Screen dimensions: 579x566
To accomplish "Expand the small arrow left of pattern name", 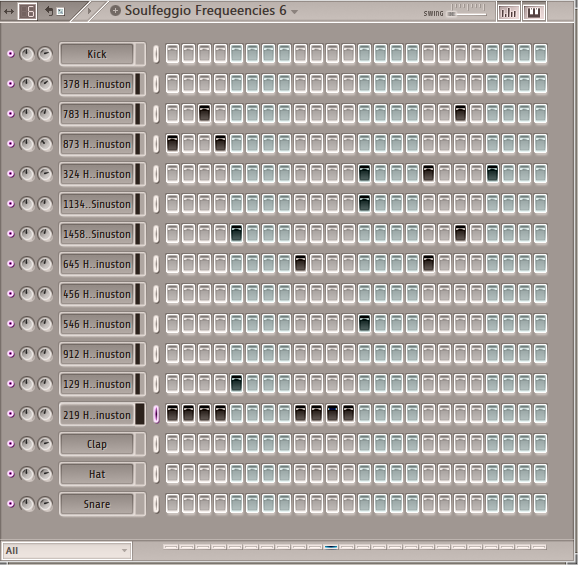I will [89, 11].
